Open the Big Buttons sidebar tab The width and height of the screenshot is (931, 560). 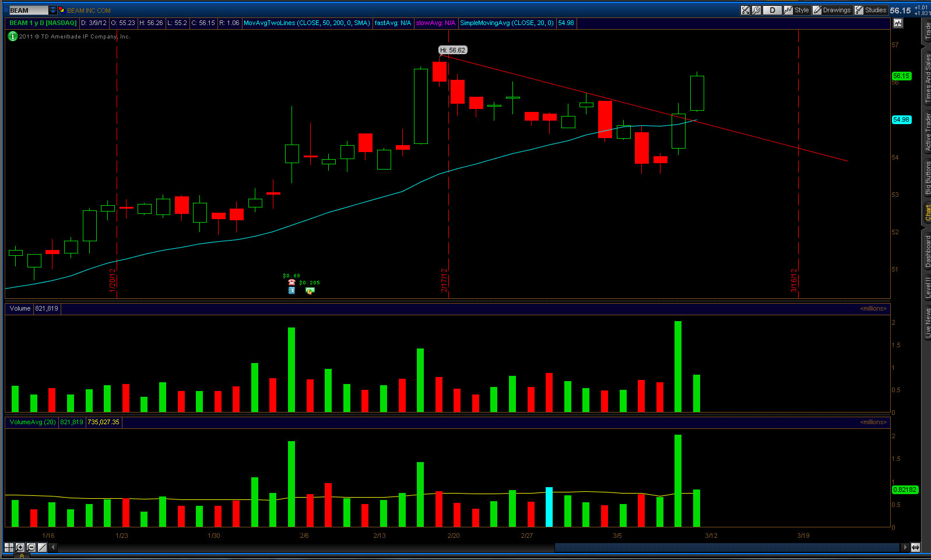click(x=927, y=178)
